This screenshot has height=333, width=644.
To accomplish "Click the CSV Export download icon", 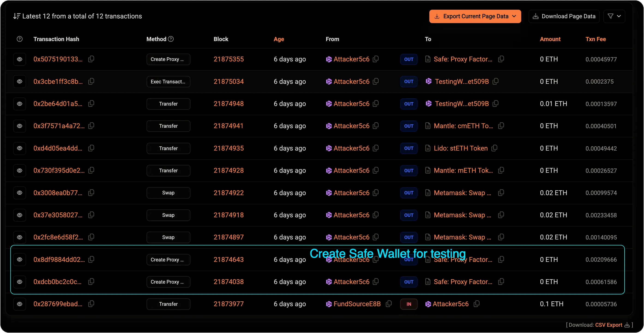I will pyautogui.click(x=627, y=325).
